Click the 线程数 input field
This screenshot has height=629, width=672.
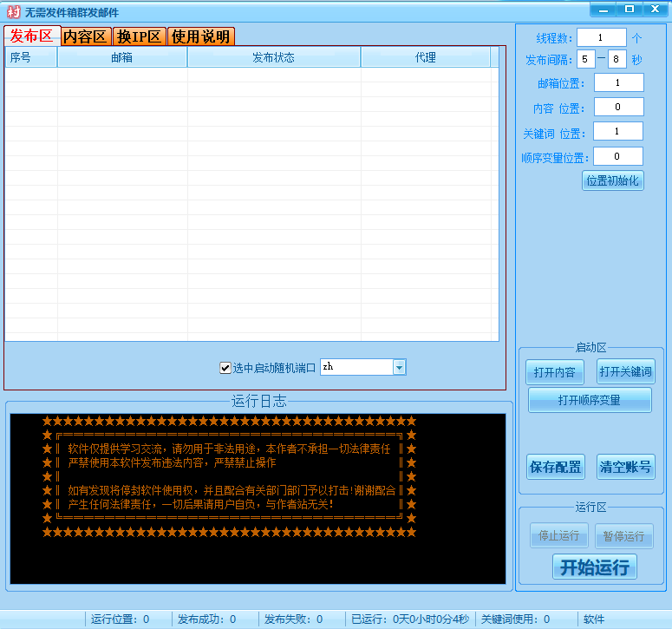(601, 37)
